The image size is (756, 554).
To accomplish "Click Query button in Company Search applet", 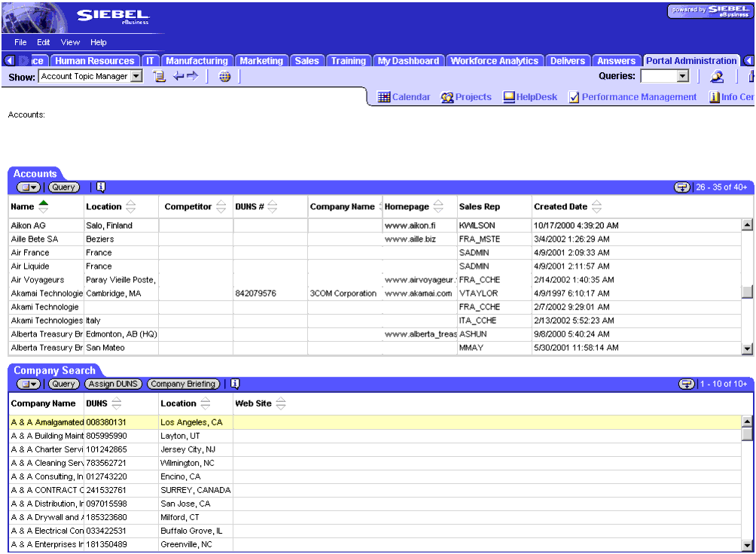I will [x=64, y=384].
